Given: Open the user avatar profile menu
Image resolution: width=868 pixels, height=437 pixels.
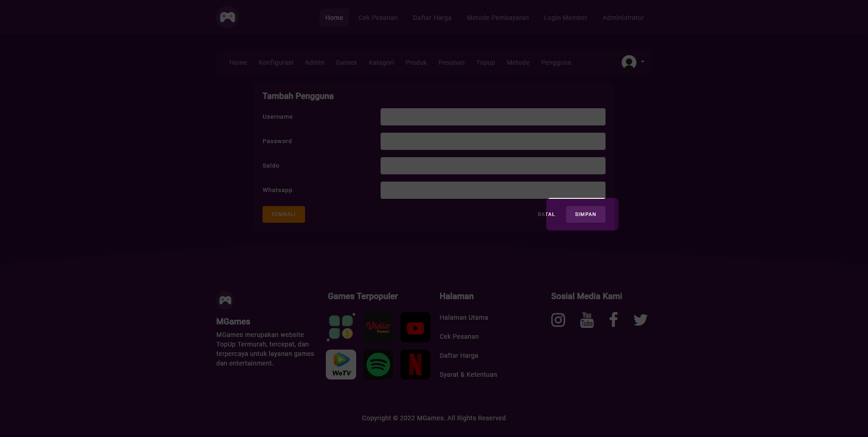Looking at the screenshot, I should pos(629,62).
